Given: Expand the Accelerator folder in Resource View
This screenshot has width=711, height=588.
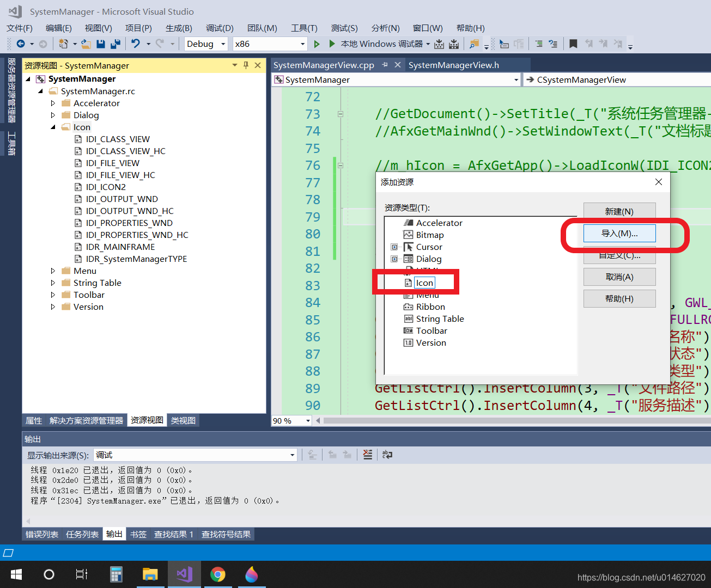Looking at the screenshot, I should click(53, 103).
